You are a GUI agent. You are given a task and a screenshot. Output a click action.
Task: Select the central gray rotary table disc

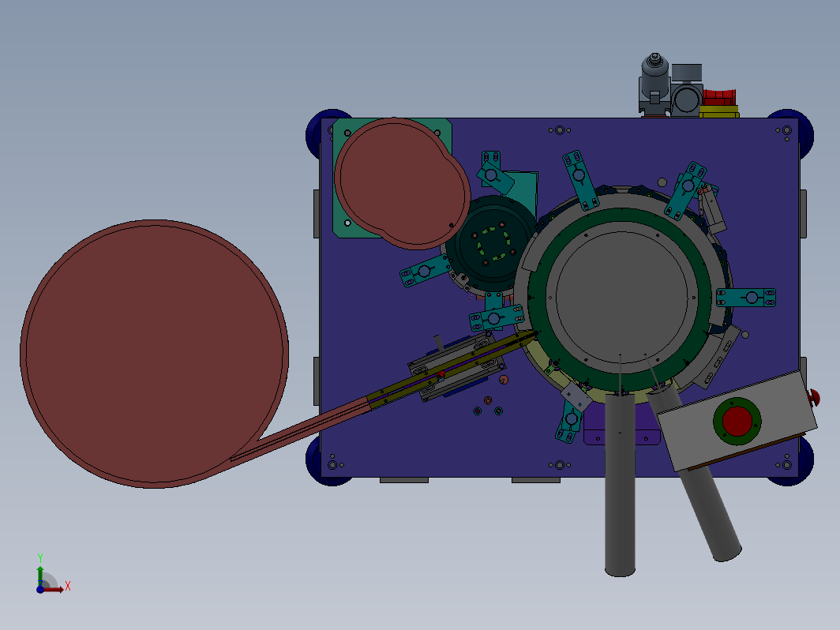click(621, 298)
